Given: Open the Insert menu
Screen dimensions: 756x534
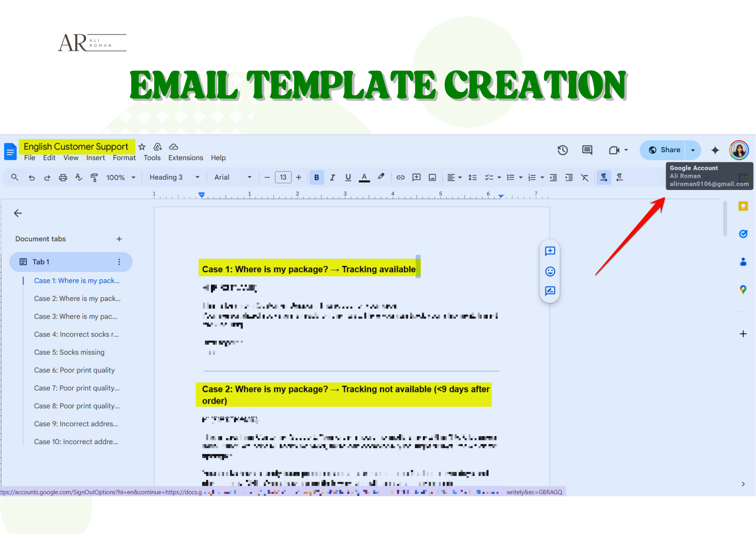Looking at the screenshot, I should pyautogui.click(x=95, y=158).
